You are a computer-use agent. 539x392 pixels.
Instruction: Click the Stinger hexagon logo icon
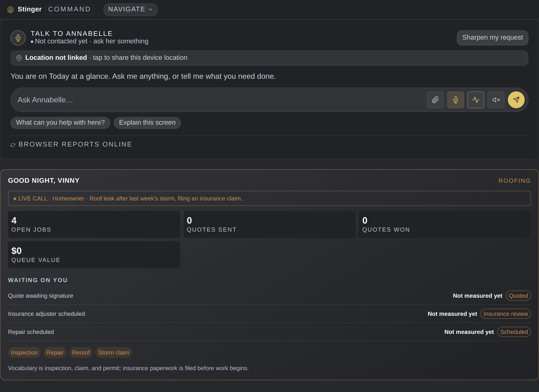[11, 10]
